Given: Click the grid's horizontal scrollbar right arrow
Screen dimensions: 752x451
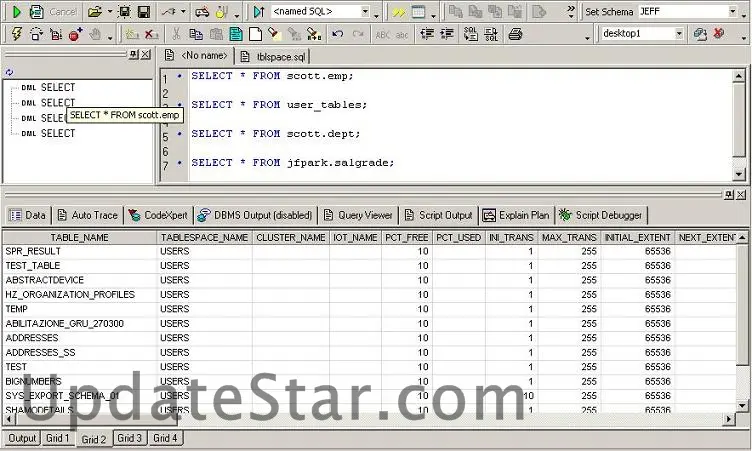Looking at the screenshot, I should [729, 419].
